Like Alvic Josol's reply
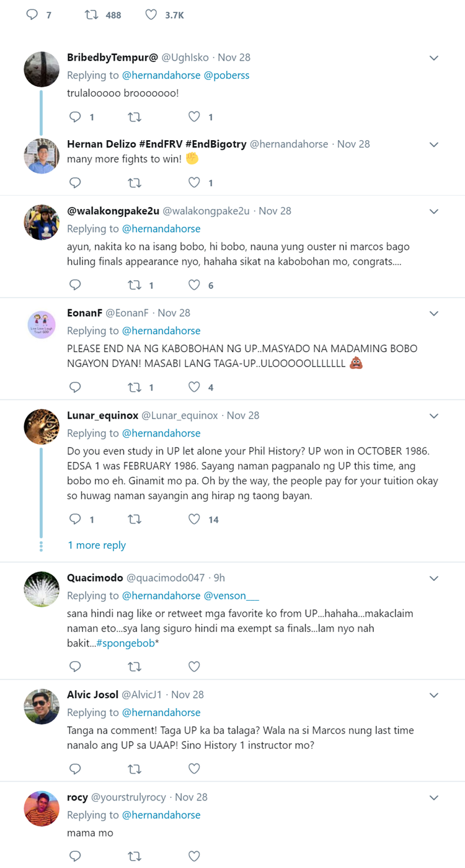The height and width of the screenshot is (868, 465). 194,769
